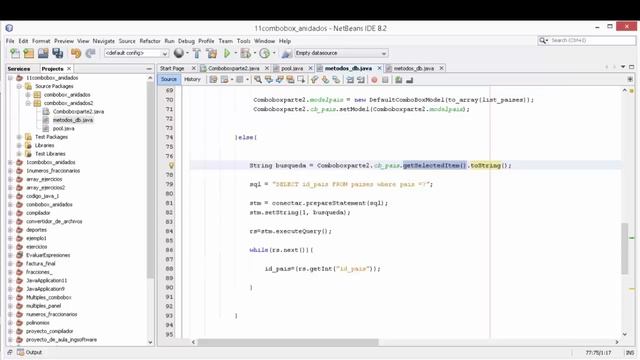Open the File menu

pos(10,41)
